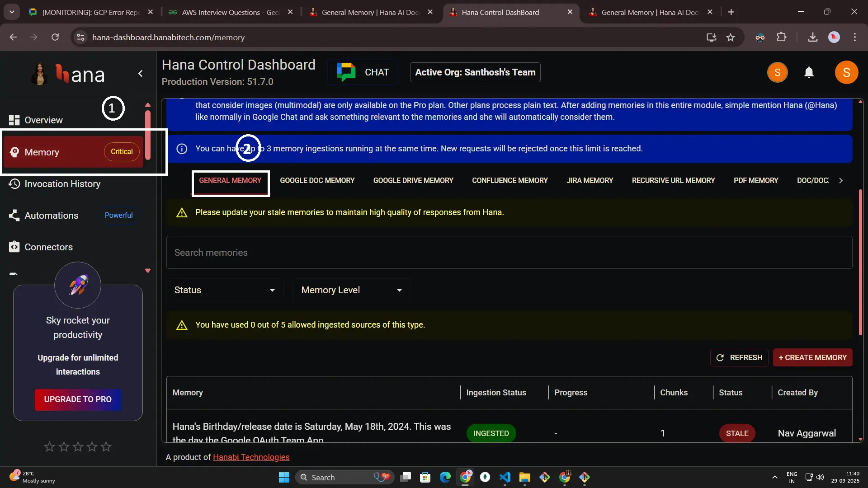Click the sidebar scrollbar thumb
Viewport: 868px width, 488px height.
click(148, 136)
